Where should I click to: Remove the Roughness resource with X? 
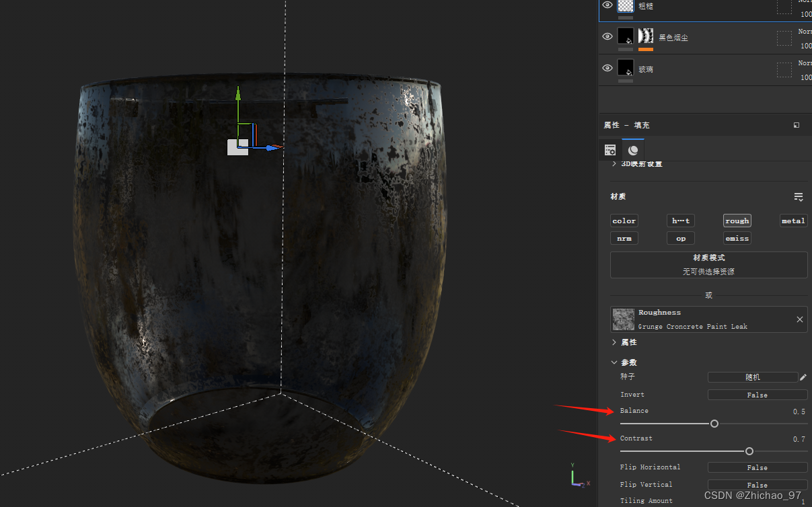tap(800, 319)
